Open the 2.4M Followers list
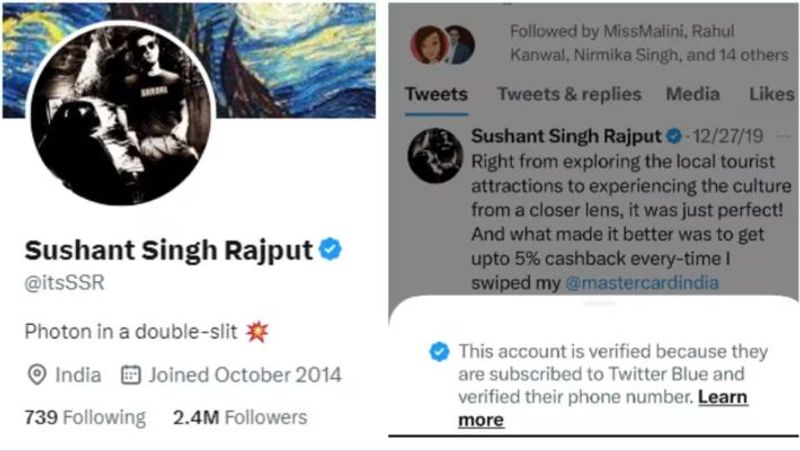Screen dimensions: 800x451 [239, 417]
